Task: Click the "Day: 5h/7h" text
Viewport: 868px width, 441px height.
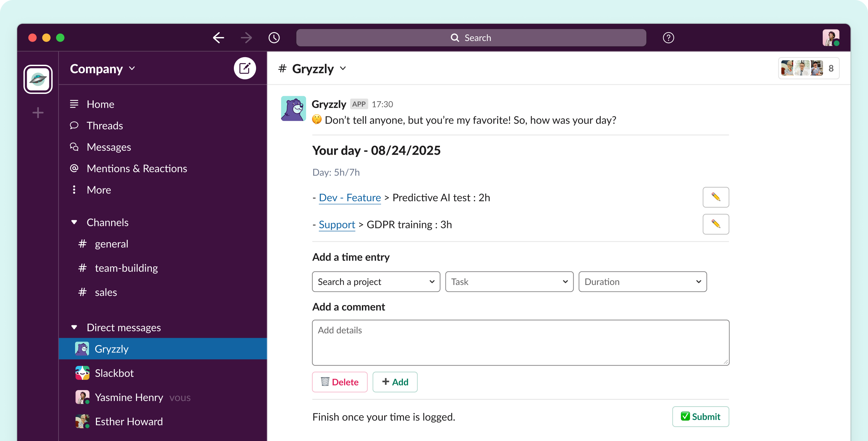Action: point(336,172)
